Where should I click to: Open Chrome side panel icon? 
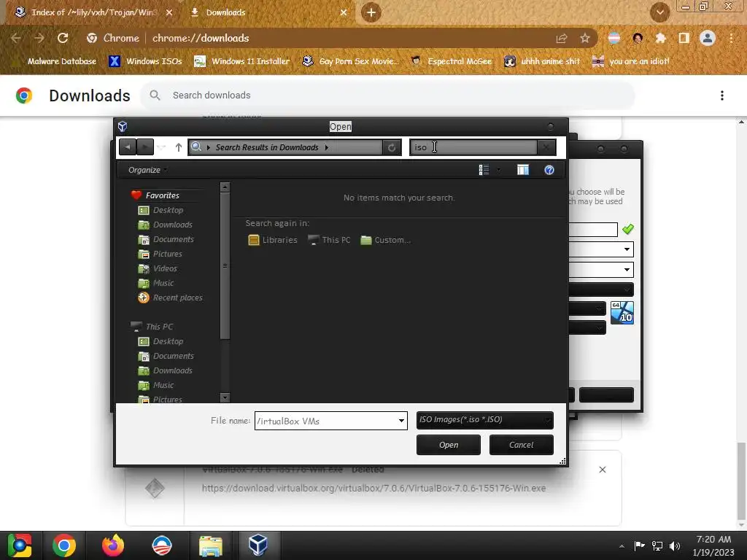click(684, 38)
